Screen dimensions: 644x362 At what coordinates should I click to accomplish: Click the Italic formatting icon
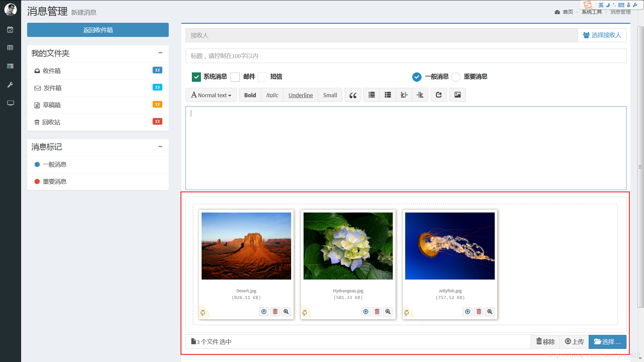coord(271,95)
